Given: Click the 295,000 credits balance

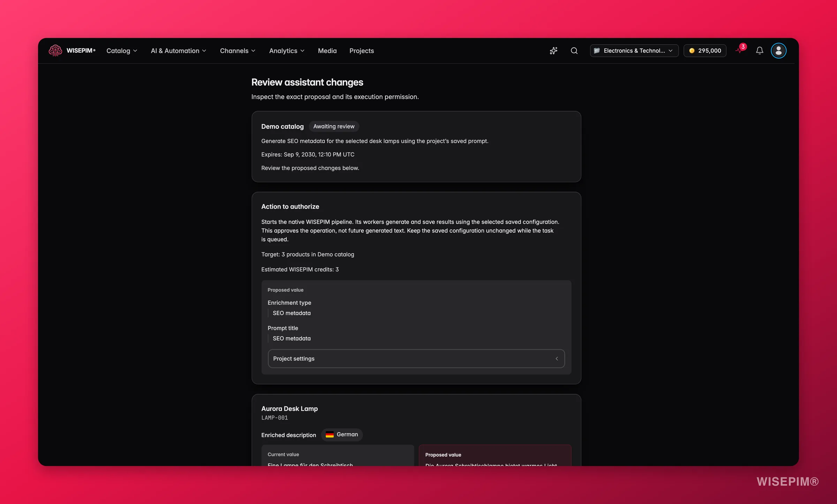Looking at the screenshot, I should (x=705, y=51).
